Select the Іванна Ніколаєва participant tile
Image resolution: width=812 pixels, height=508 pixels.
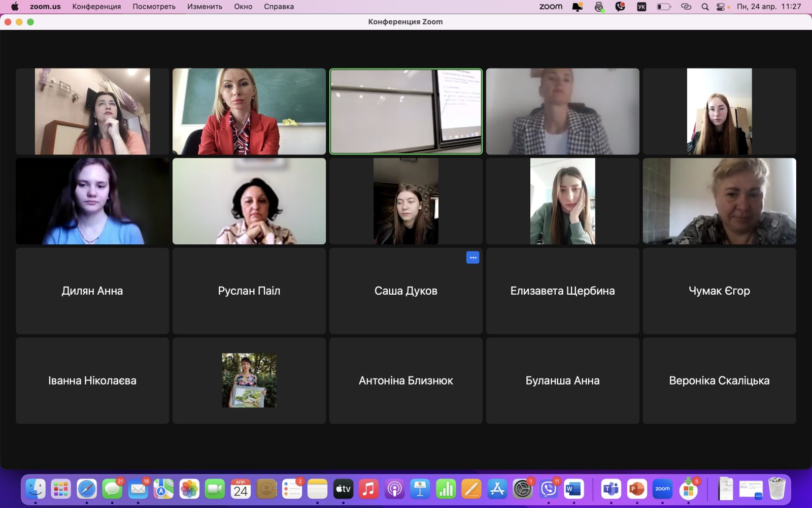pos(92,380)
